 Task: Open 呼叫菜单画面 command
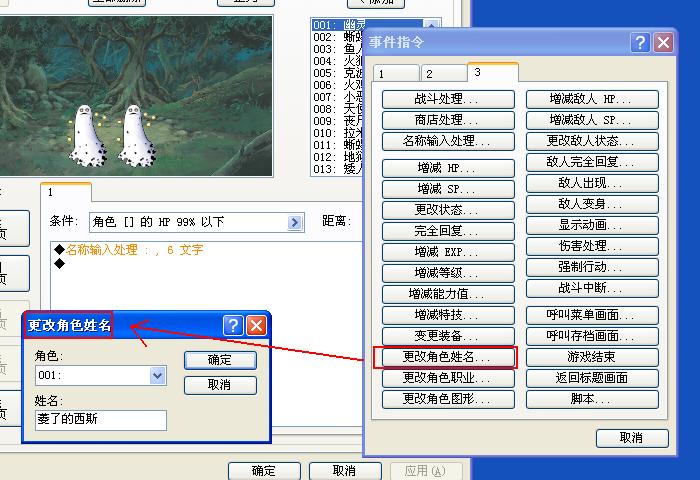[x=592, y=315]
